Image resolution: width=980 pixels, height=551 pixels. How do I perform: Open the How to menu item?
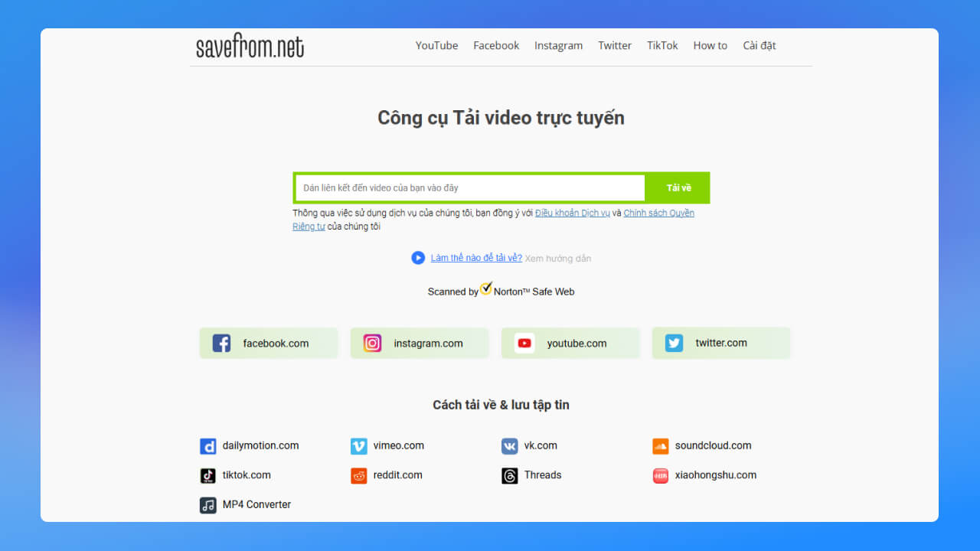[x=710, y=46]
